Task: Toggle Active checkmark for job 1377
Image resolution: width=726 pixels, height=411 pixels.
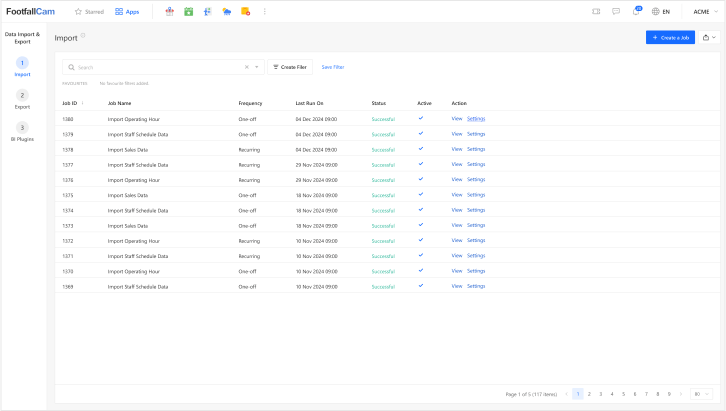Action: (421, 164)
